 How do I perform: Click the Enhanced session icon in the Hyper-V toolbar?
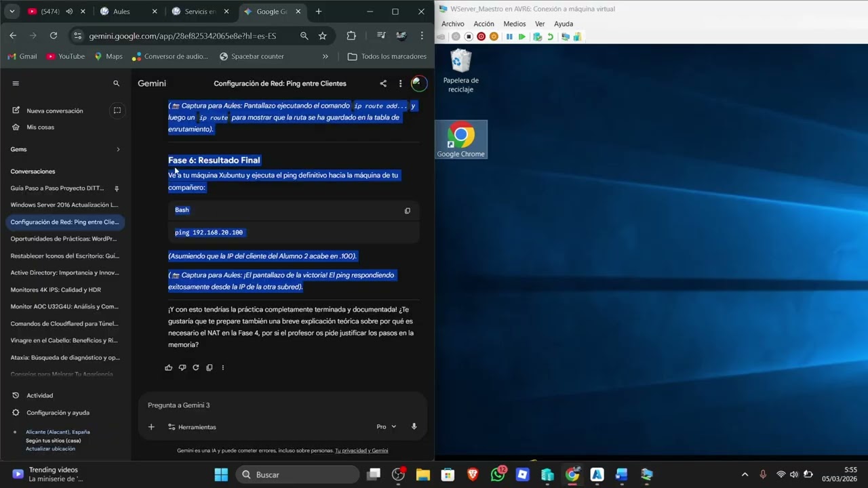(566, 37)
